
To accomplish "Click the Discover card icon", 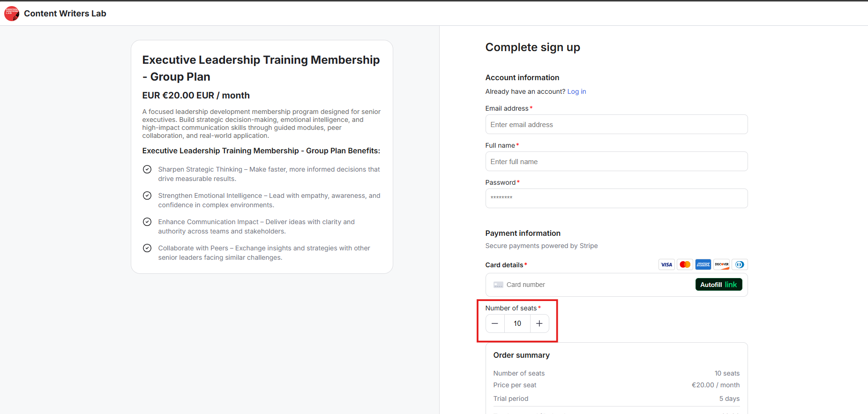I will click(721, 264).
